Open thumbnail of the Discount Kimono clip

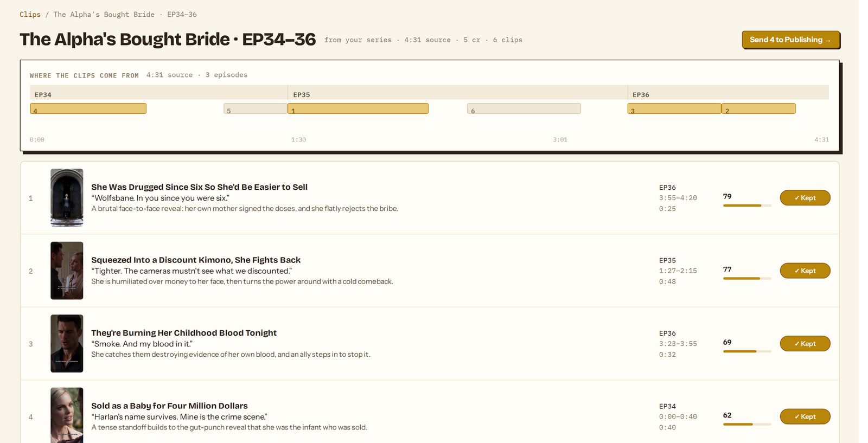[x=67, y=271]
